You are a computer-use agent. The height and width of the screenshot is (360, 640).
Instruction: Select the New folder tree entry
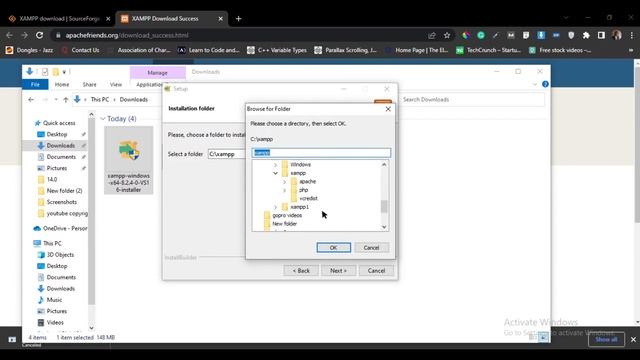pyautogui.click(x=284, y=224)
